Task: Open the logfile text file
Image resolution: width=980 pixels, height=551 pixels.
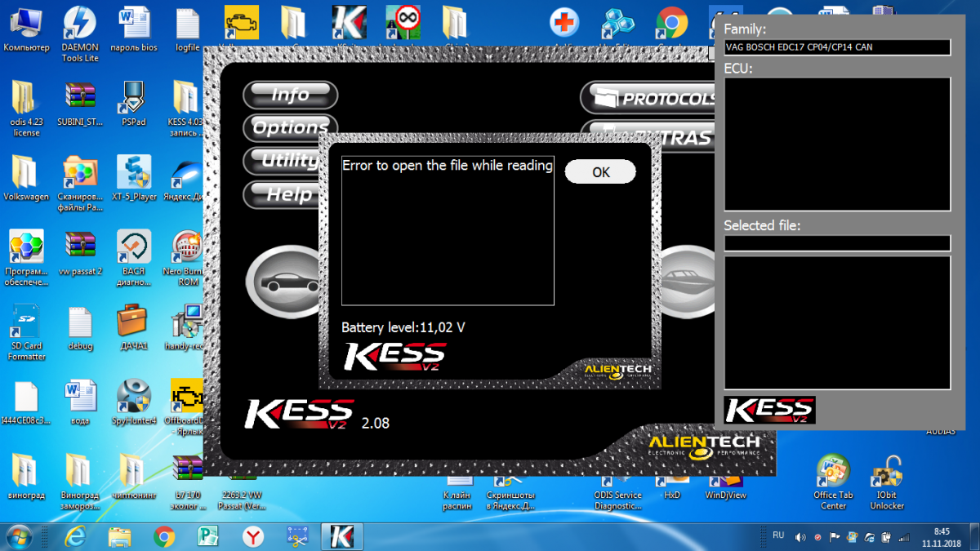Action: [x=188, y=30]
